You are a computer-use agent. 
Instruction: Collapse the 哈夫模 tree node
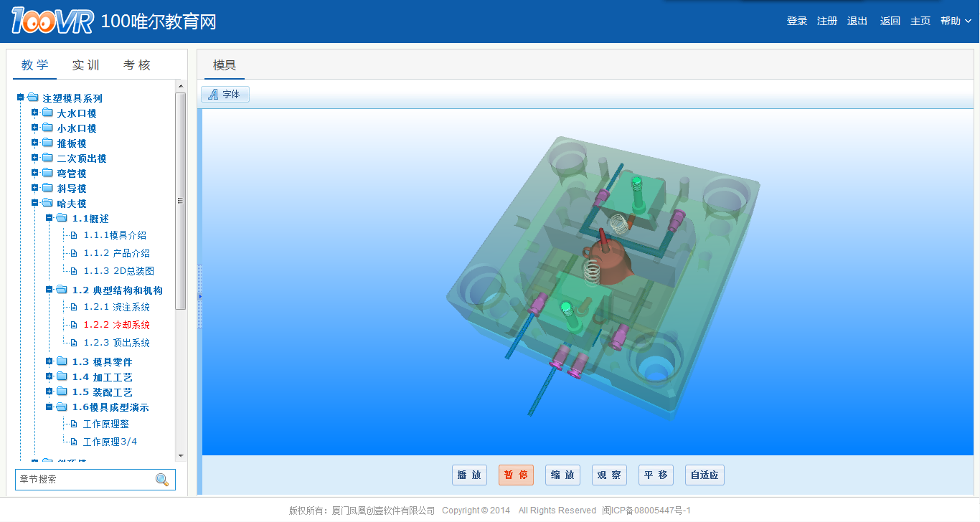34,203
